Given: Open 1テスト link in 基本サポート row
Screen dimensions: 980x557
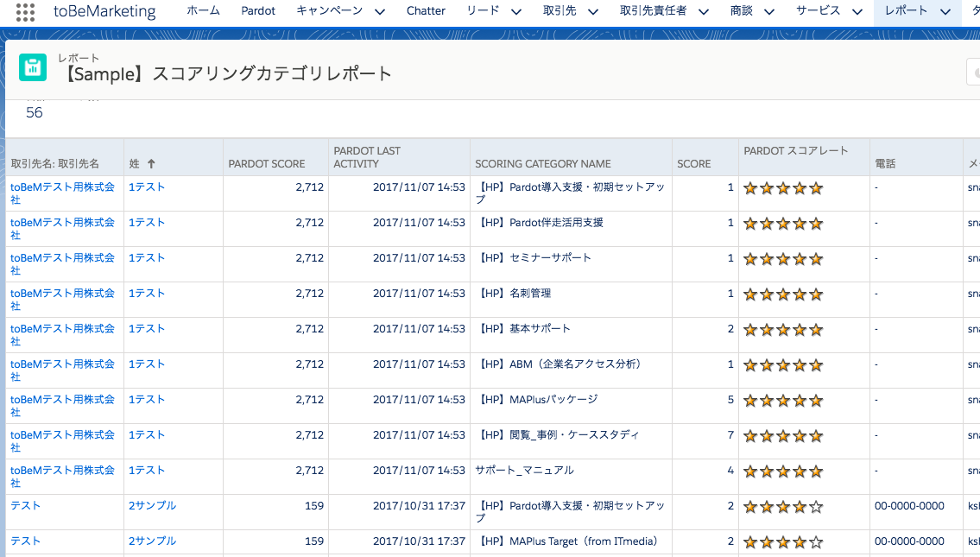Looking at the screenshot, I should (x=147, y=329).
